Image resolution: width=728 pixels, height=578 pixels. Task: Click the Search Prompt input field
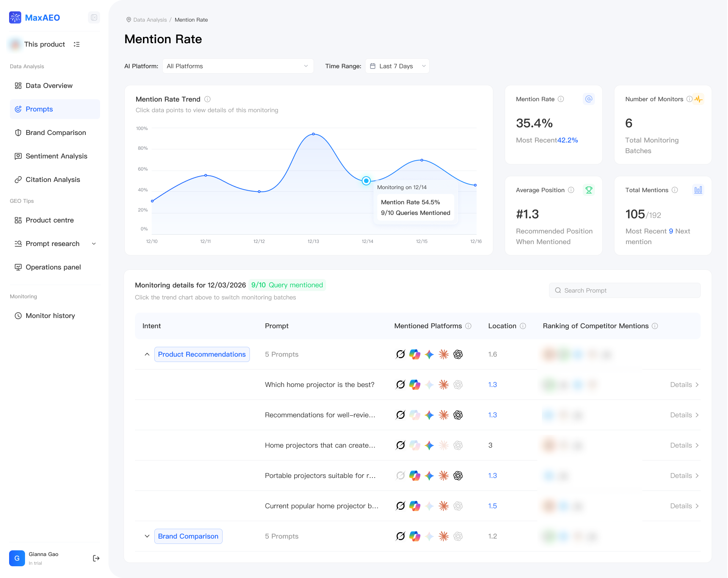coord(624,290)
